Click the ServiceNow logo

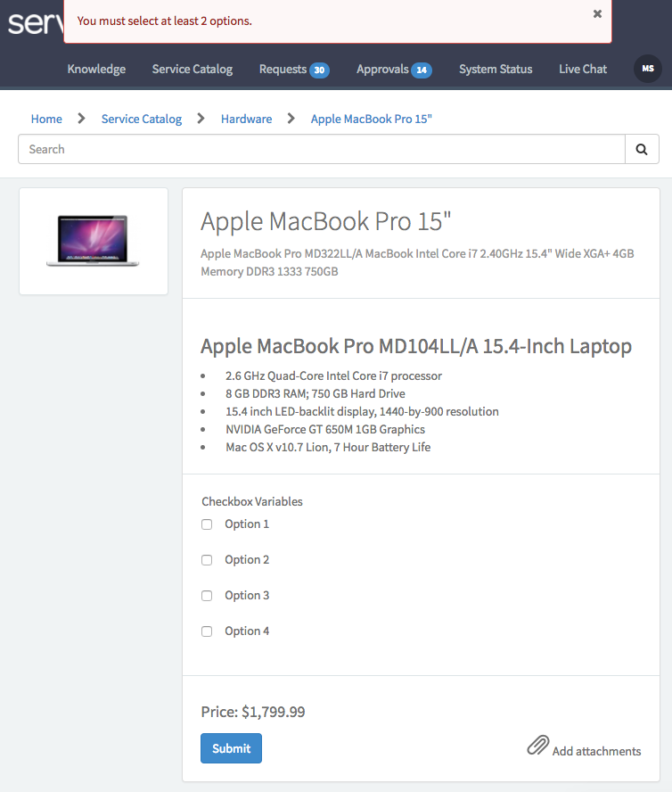32,22
